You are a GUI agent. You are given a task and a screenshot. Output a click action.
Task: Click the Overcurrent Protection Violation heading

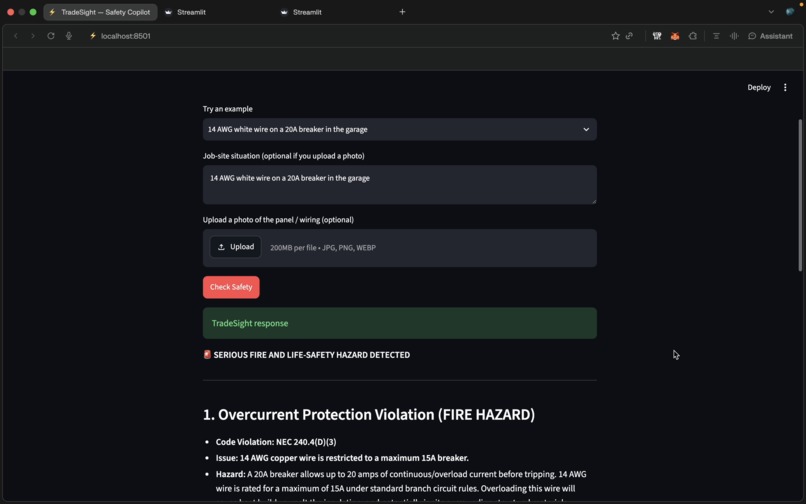click(x=369, y=415)
